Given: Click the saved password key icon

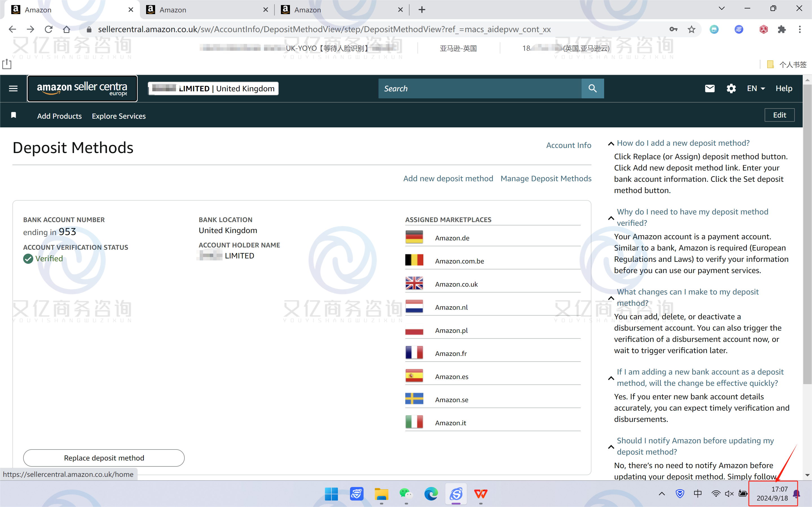Looking at the screenshot, I should click(x=673, y=30).
